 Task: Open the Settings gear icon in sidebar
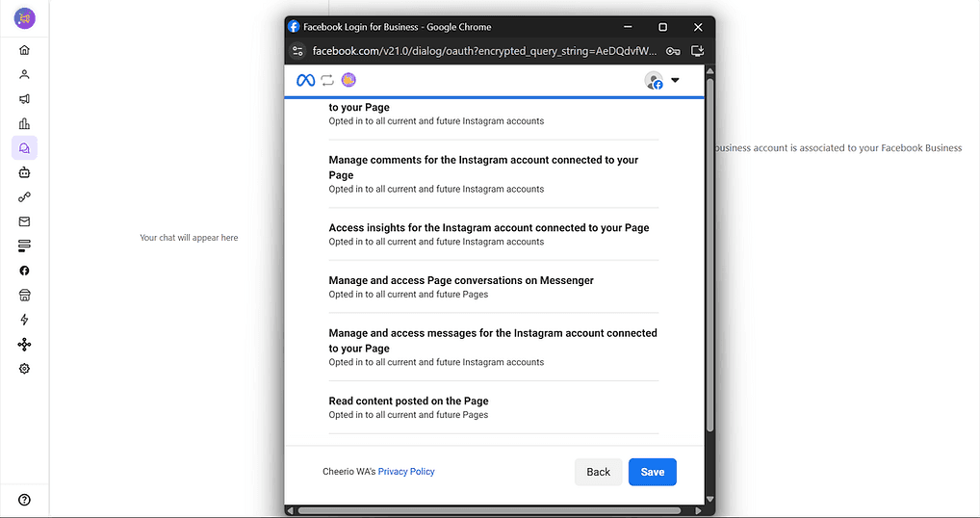click(x=24, y=369)
